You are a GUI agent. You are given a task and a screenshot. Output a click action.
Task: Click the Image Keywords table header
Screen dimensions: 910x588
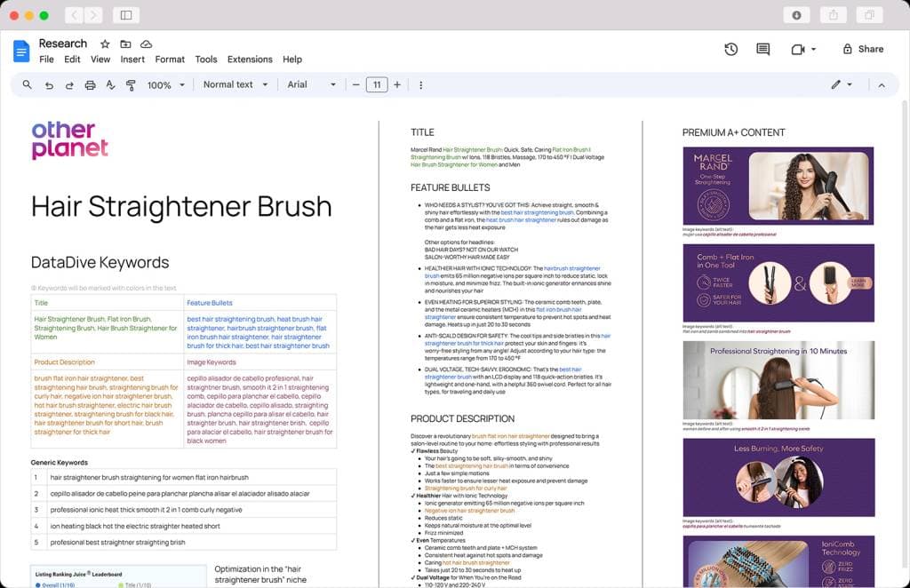(212, 362)
